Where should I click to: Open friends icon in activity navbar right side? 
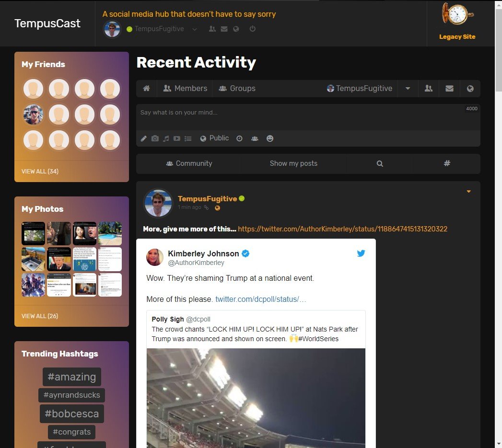428,88
